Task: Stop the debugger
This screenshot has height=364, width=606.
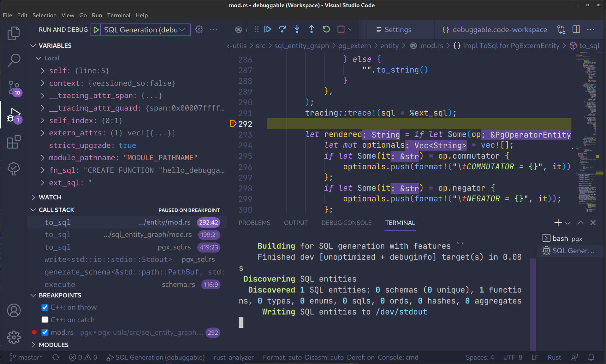Action: click(x=341, y=29)
